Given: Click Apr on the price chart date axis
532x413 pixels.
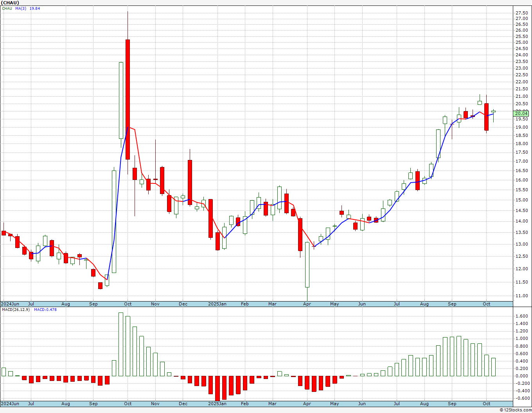Looking at the screenshot, I should click(307, 304).
